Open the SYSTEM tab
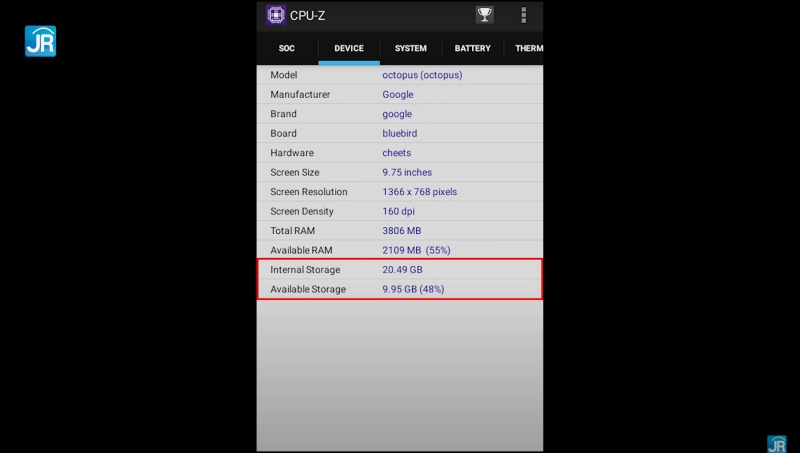 410,48
